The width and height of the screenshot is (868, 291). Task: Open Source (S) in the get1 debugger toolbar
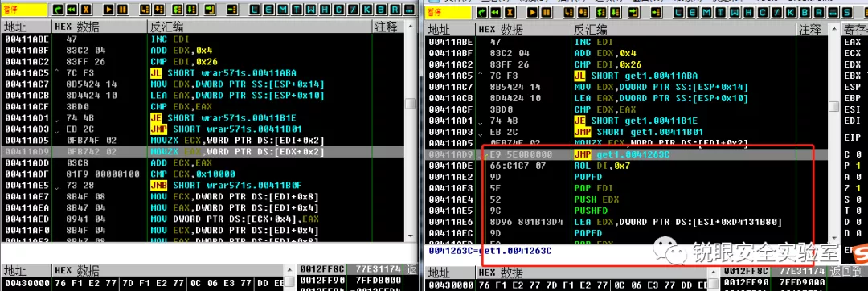(846, 12)
